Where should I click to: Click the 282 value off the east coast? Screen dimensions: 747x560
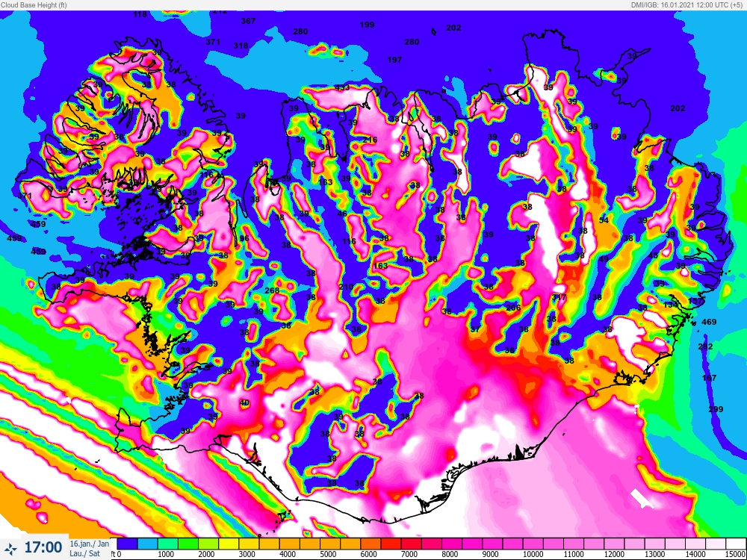[705, 346]
